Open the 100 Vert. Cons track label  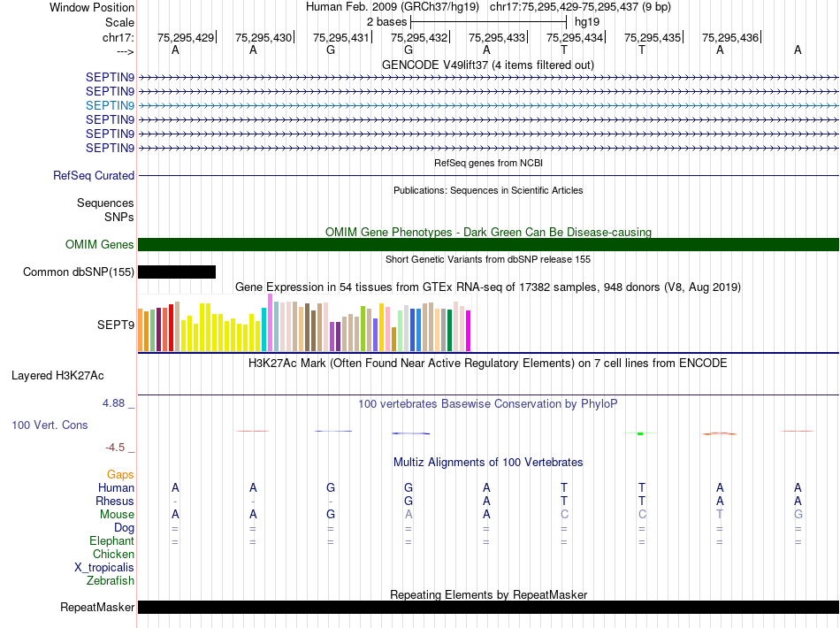click(x=50, y=425)
